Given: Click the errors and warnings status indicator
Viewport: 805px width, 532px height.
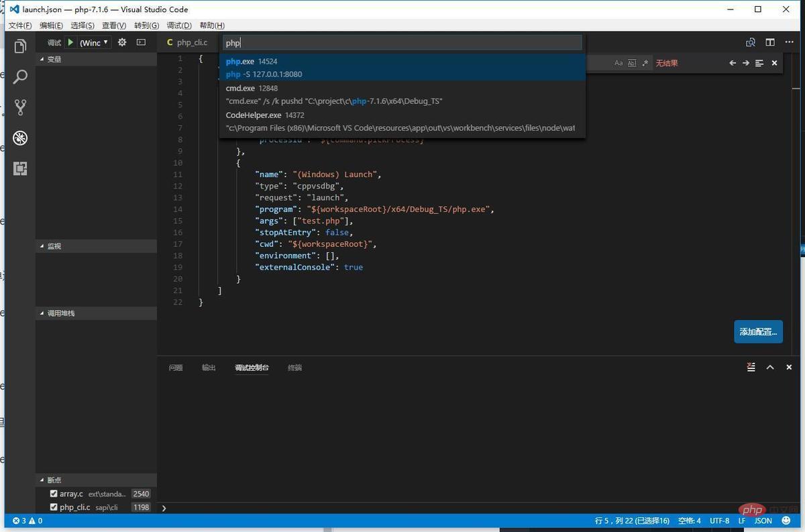Looking at the screenshot, I should [x=28, y=521].
